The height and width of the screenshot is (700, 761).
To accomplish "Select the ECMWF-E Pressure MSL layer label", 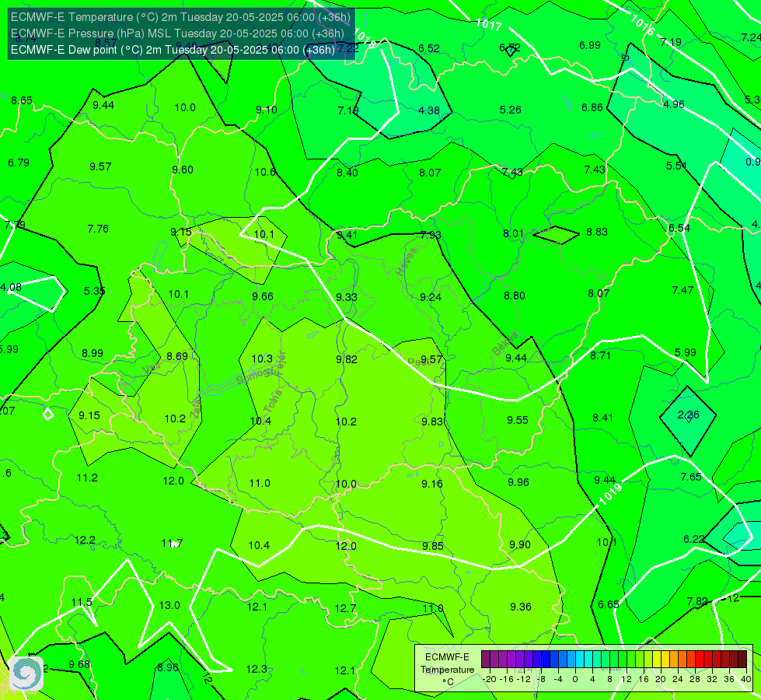I will pyautogui.click(x=177, y=33).
